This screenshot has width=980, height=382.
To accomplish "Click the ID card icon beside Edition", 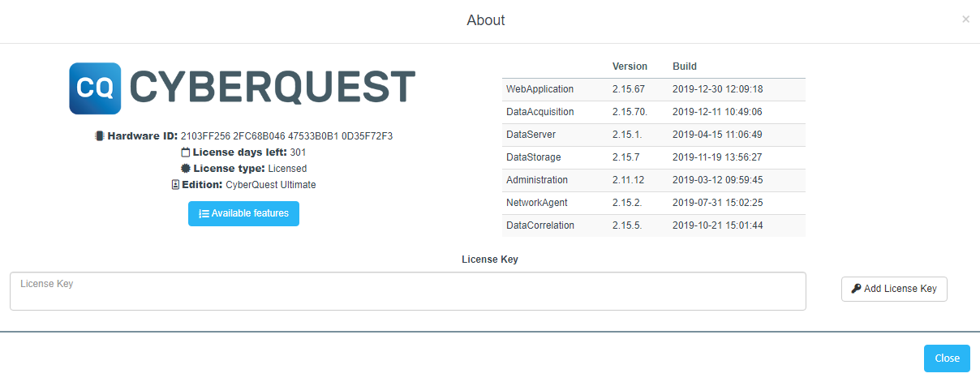I will [x=175, y=185].
